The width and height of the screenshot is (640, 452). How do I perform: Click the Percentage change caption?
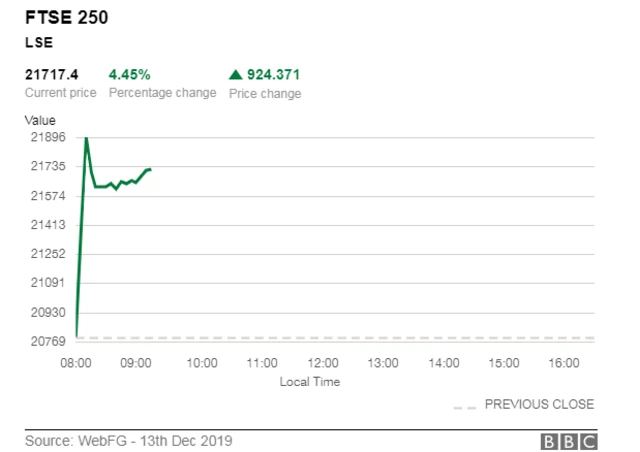[x=162, y=93]
